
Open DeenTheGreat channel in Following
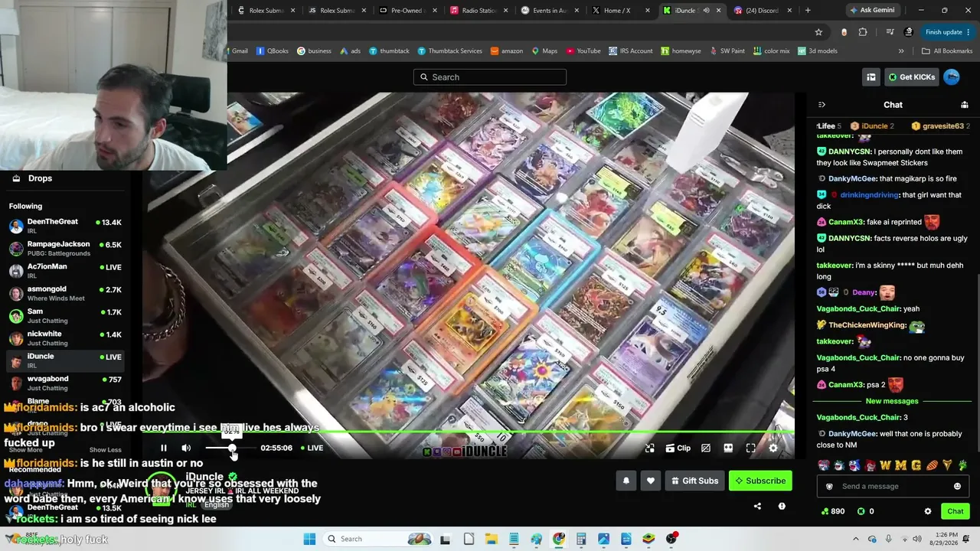click(x=66, y=226)
